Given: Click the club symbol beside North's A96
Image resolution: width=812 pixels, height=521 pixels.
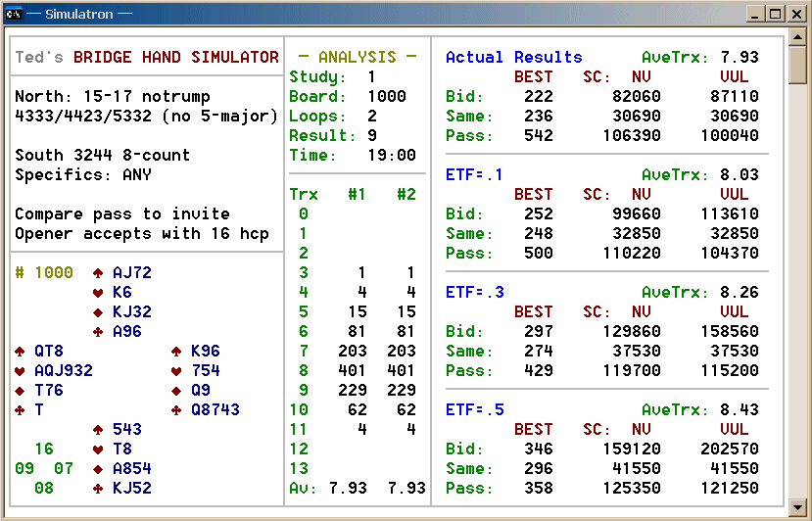Looking at the screenshot, I should tap(98, 332).
